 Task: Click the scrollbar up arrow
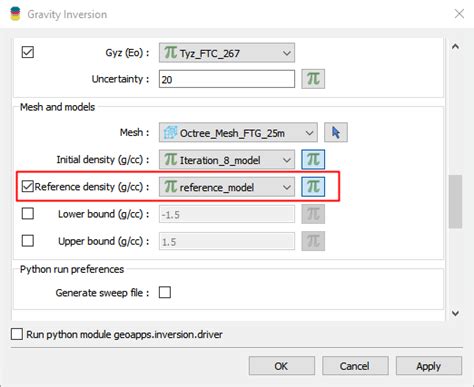(x=455, y=47)
